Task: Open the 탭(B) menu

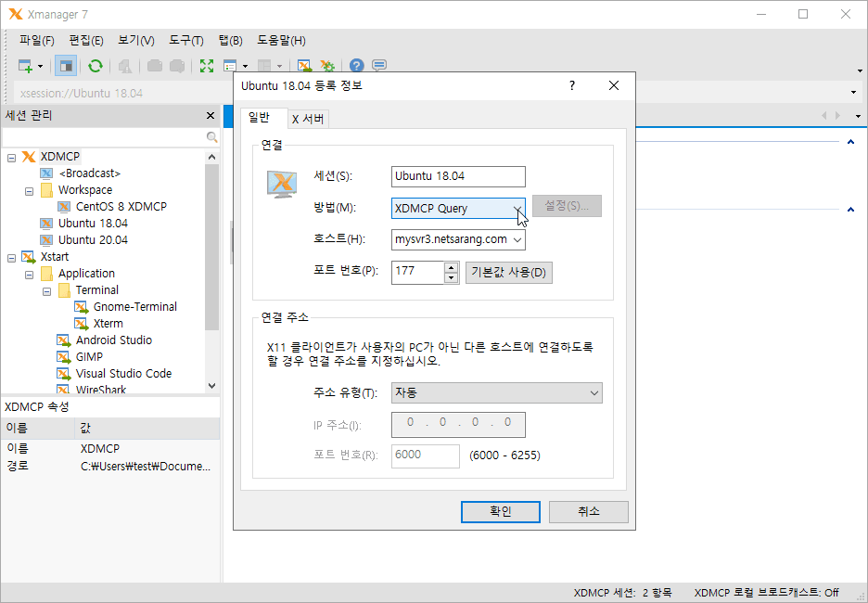Action: click(x=230, y=41)
